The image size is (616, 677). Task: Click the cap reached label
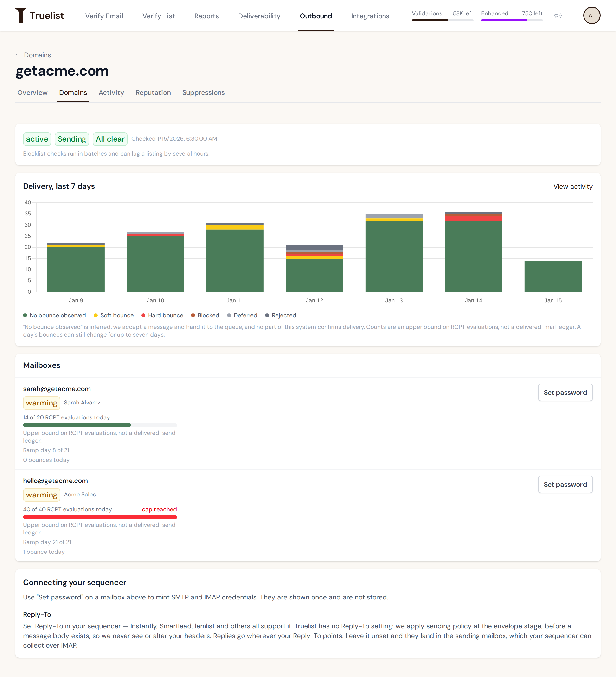(159, 509)
